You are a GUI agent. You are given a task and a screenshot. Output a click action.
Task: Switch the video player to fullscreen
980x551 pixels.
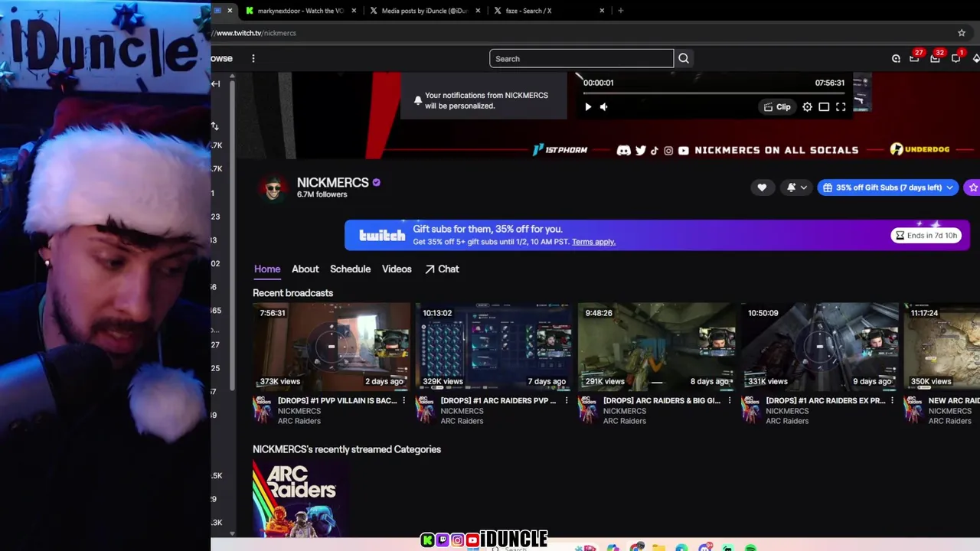[841, 107]
